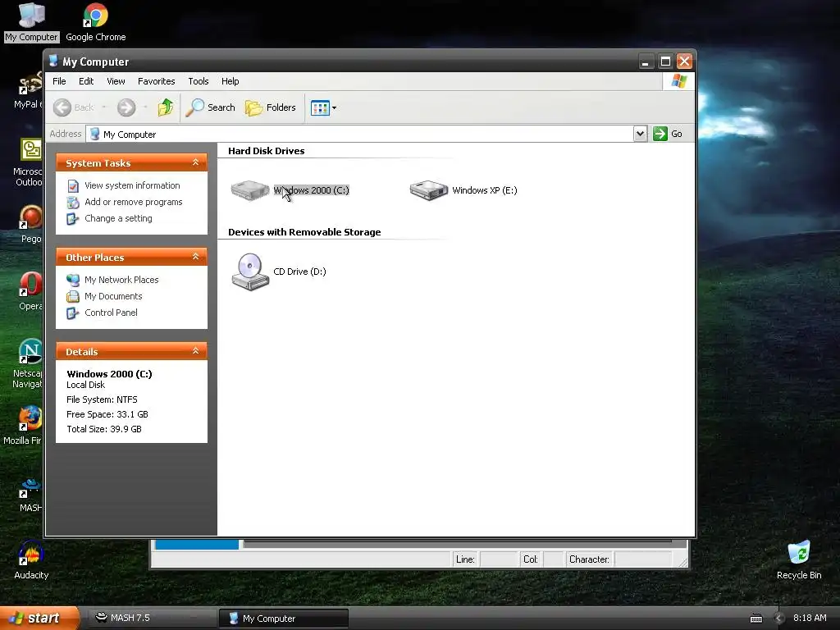
Task: Click the 8:18 AM taskbar clock
Action: [810, 618]
